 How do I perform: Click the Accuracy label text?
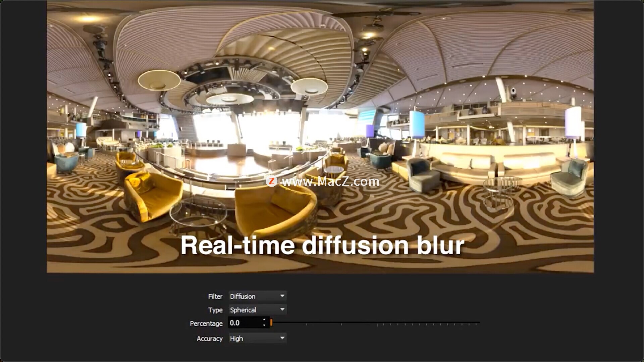(209, 339)
